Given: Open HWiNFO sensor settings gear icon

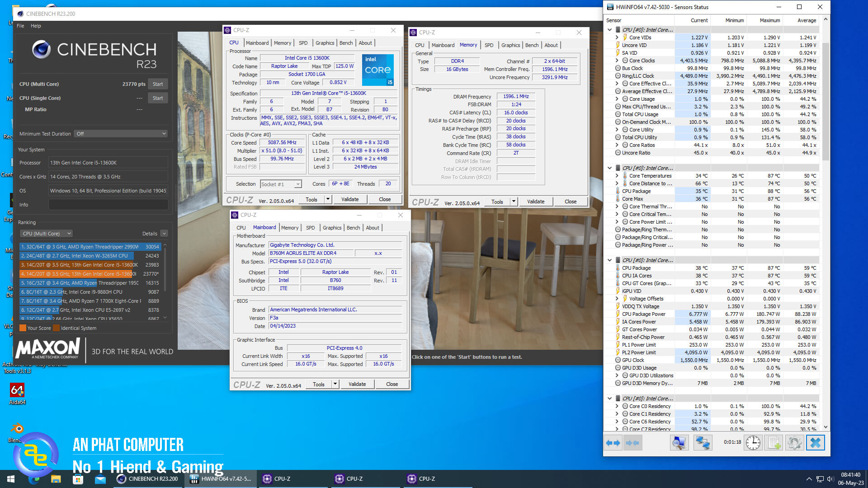Looking at the screenshot, I should click(794, 443).
